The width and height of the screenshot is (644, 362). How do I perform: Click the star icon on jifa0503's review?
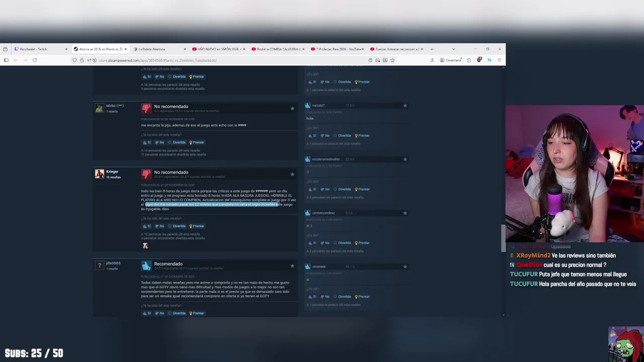coord(292,265)
